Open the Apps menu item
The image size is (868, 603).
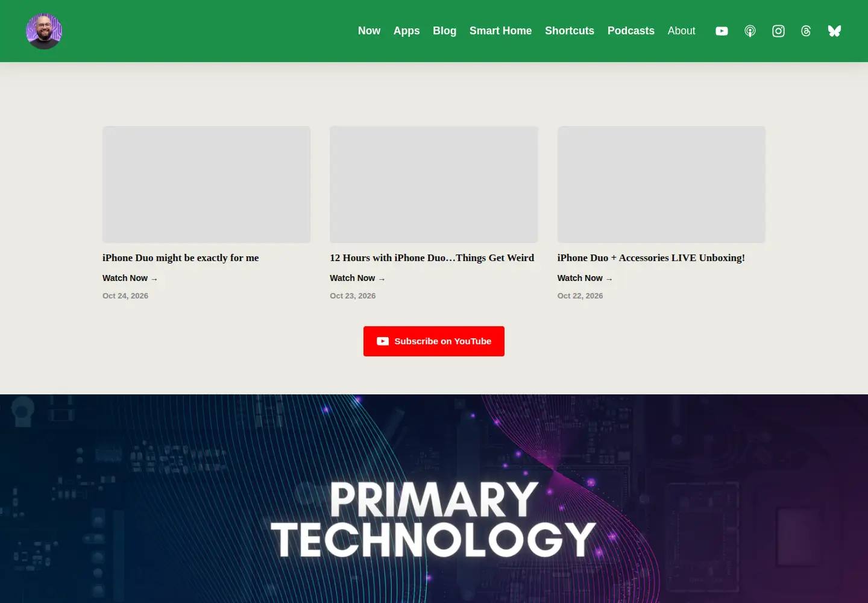coord(406,31)
